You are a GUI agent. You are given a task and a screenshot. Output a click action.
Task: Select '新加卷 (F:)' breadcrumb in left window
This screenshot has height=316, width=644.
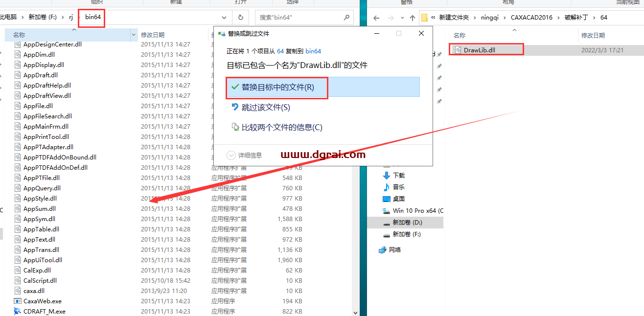tap(43, 17)
